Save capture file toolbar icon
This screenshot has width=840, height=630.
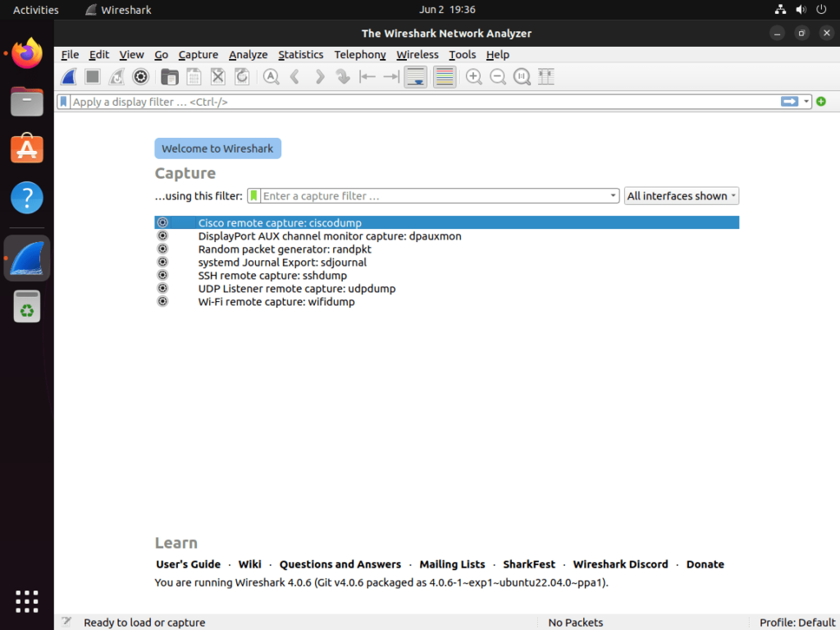(194, 76)
